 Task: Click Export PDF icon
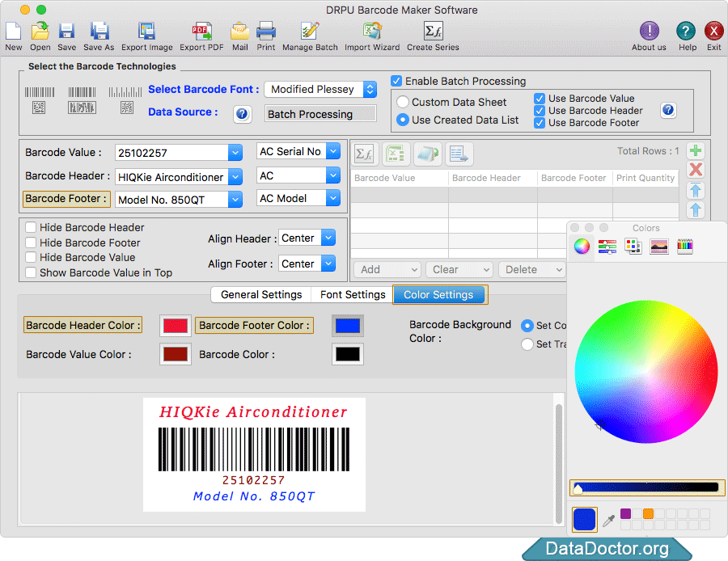pos(201,31)
